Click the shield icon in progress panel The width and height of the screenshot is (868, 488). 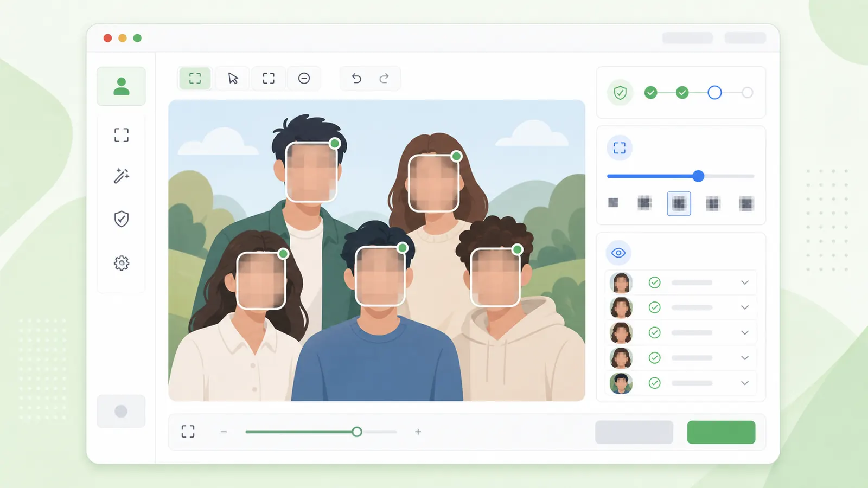click(x=620, y=93)
